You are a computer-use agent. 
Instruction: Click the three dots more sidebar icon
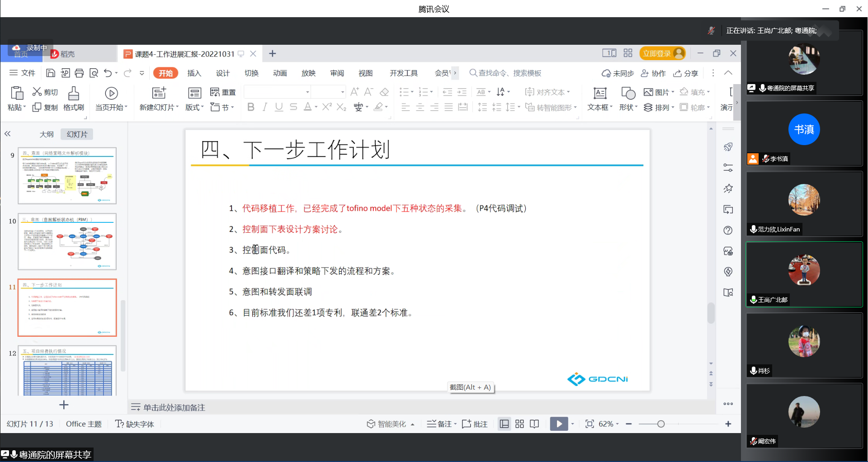(728, 404)
